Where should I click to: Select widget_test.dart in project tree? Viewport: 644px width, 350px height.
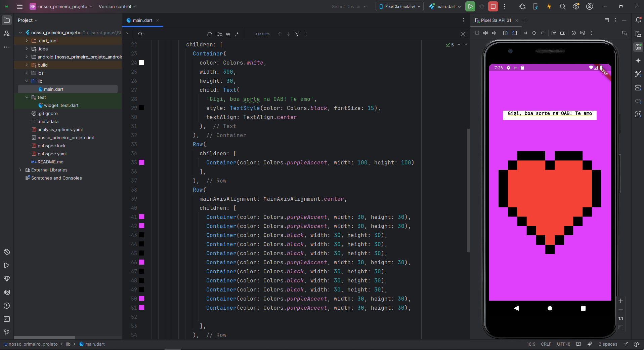pos(61,105)
